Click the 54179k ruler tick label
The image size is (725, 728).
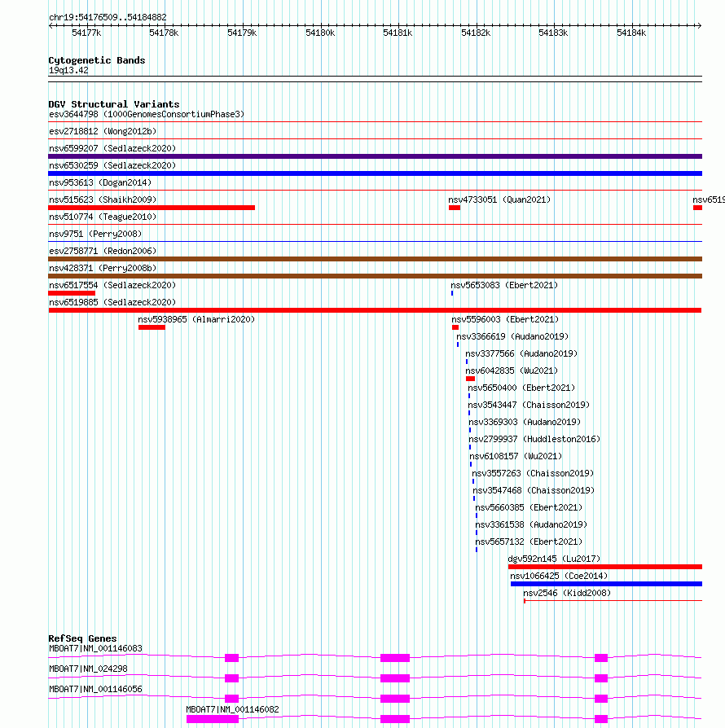(x=242, y=33)
